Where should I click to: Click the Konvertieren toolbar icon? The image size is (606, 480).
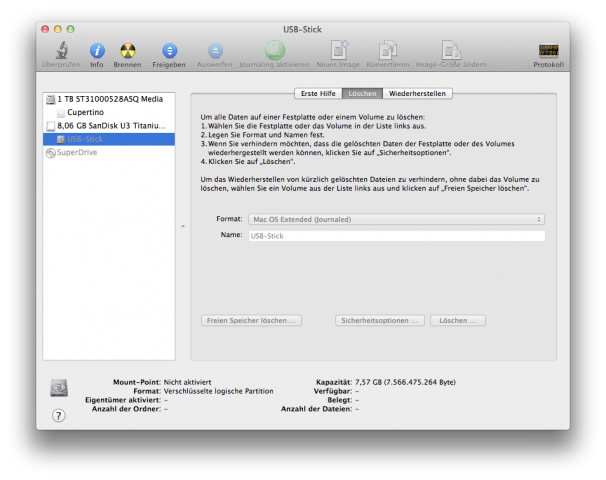click(388, 50)
